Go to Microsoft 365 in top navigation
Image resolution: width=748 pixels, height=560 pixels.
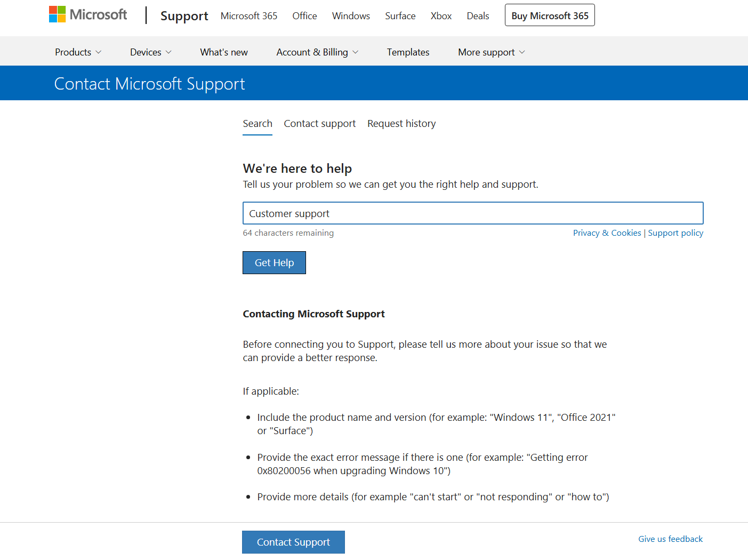(249, 16)
